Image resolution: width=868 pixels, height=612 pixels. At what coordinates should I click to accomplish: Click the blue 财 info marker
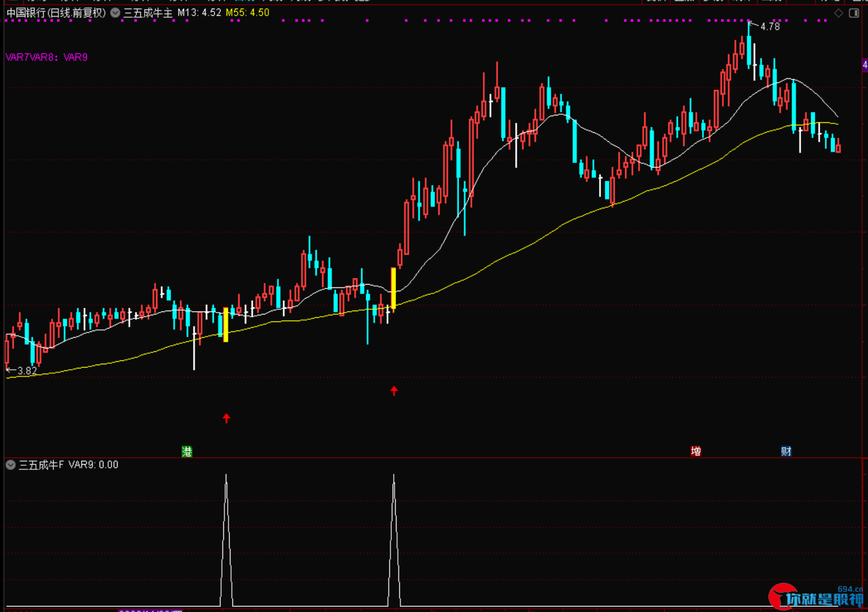(786, 451)
